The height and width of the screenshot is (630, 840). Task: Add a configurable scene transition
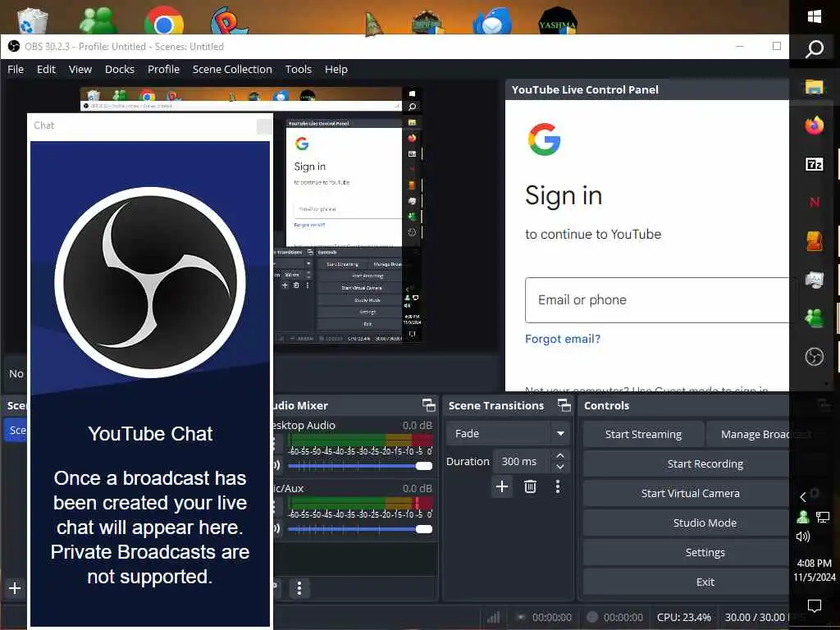point(502,486)
